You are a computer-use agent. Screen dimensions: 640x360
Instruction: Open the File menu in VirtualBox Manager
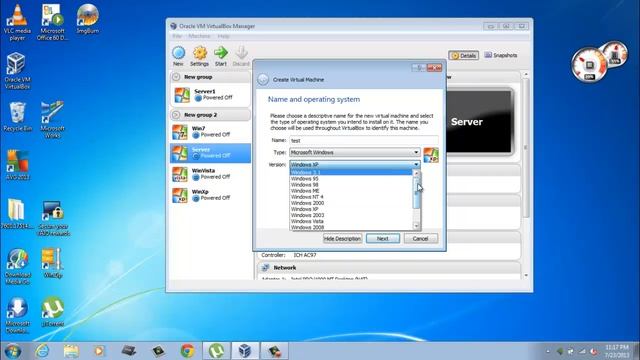tap(177, 36)
